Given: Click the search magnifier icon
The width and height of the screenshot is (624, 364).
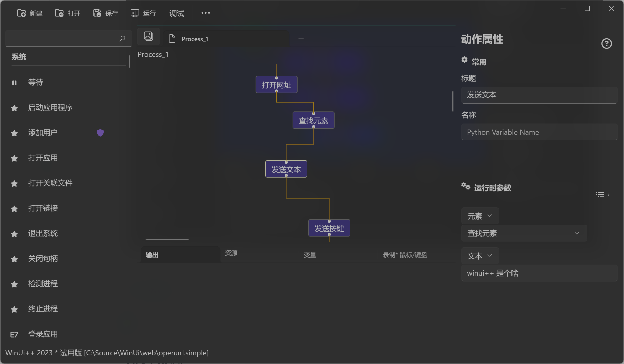Looking at the screenshot, I should (x=122, y=39).
